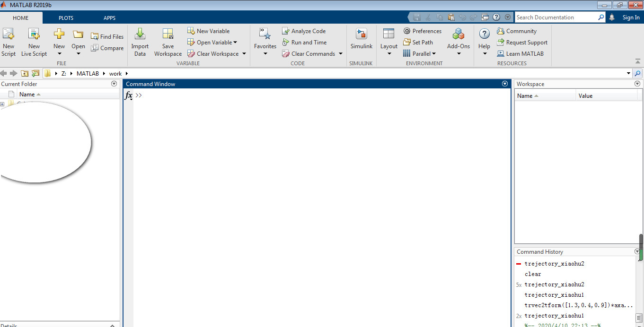Image resolution: width=644 pixels, height=327 pixels.
Task: Click Set Path
Action: [x=418, y=42]
